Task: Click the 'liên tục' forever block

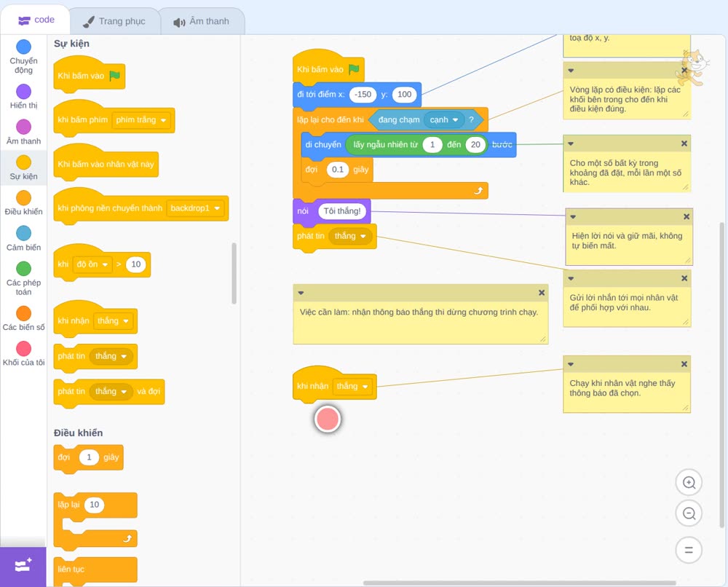Action: tap(95, 570)
